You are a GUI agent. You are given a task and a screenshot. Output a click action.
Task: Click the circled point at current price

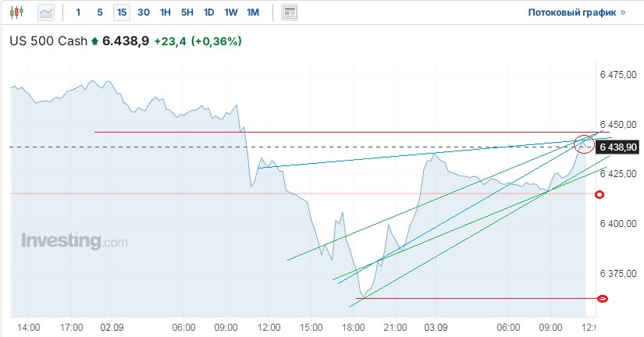coord(583,144)
